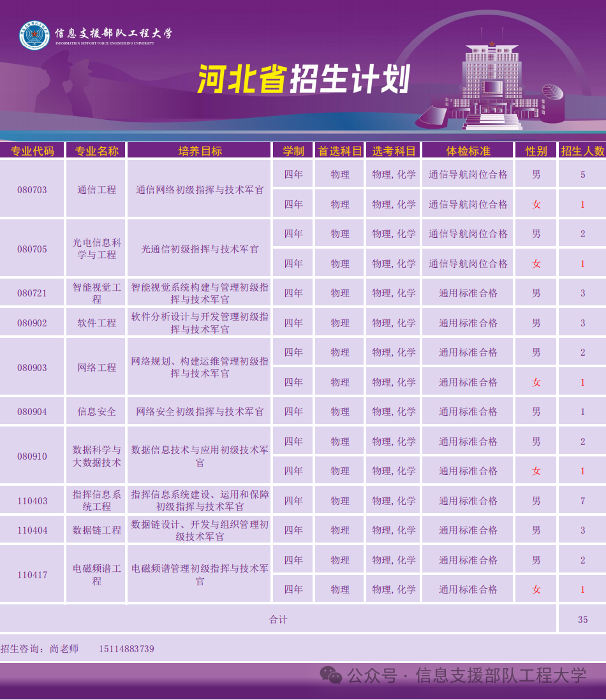This screenshot has width=606, height=700.
Task: Click the 智能视觉系统构建与管理 training goal
Action: [200, 293]
